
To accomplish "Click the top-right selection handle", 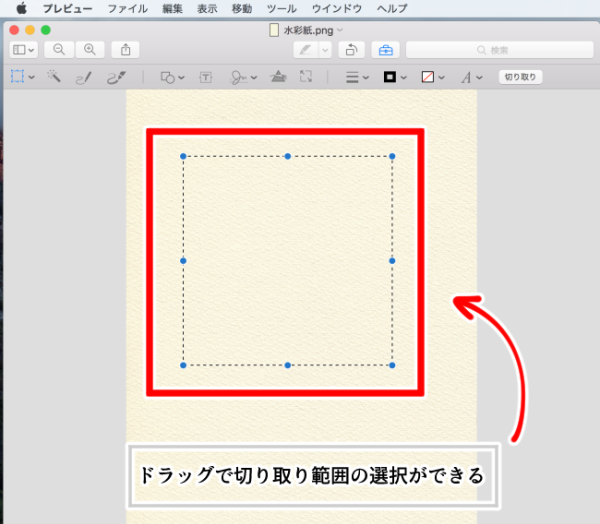I will point(392,156).
